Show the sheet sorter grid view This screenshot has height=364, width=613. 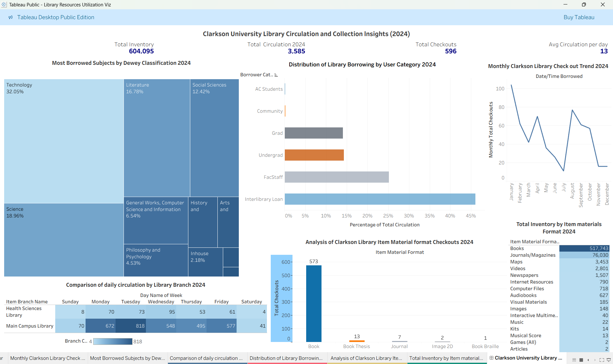click(581, 360)
